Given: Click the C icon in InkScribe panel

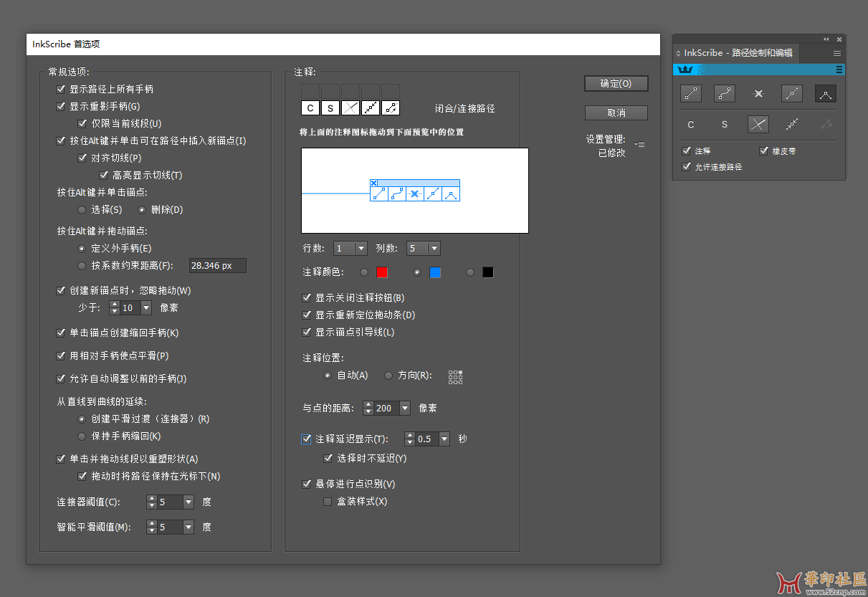Looking at the screenshot, I should (691, 125).
